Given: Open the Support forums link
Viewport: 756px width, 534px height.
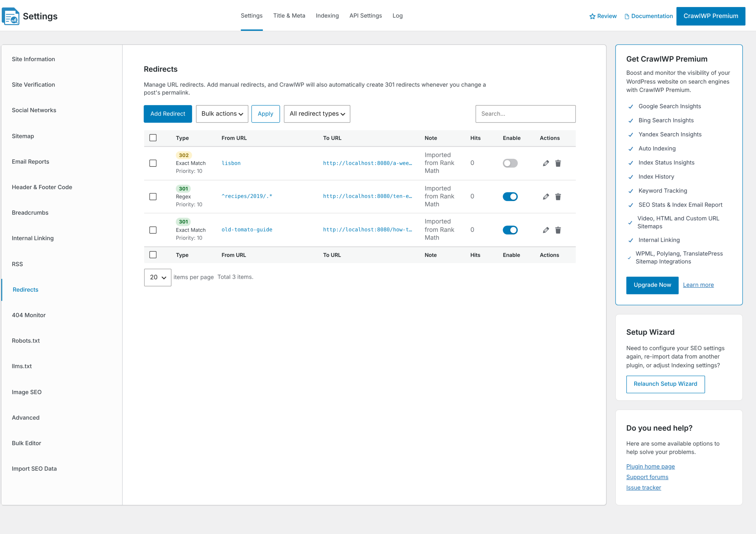Looking at the screenshot, I should pos(647,477).
